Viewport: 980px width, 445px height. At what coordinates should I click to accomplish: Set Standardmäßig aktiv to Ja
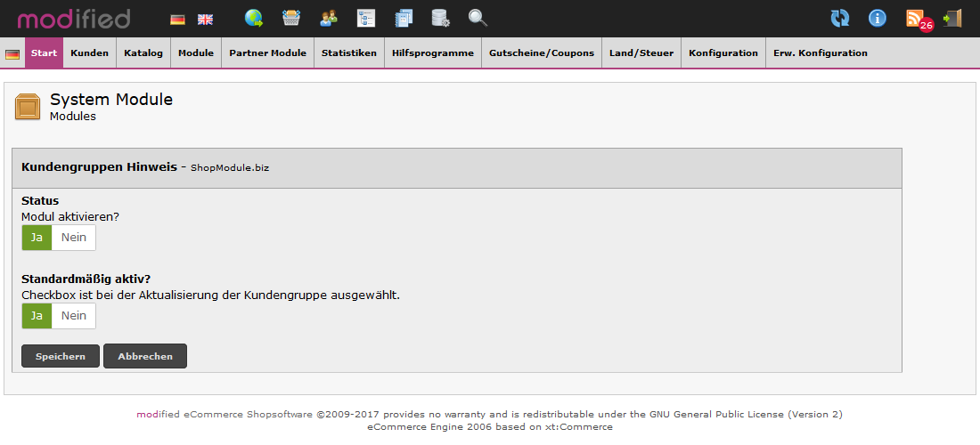(x=37, y=316)
